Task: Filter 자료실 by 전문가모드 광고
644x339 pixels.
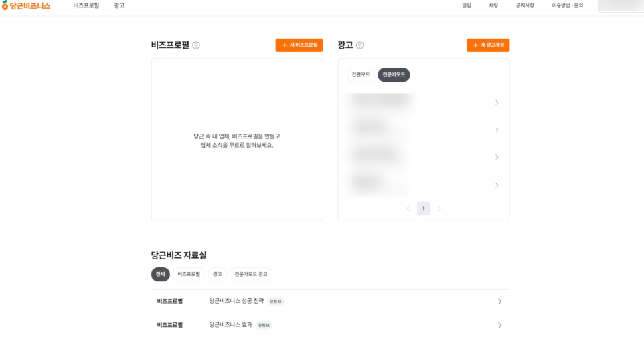Action: (251, 275)
